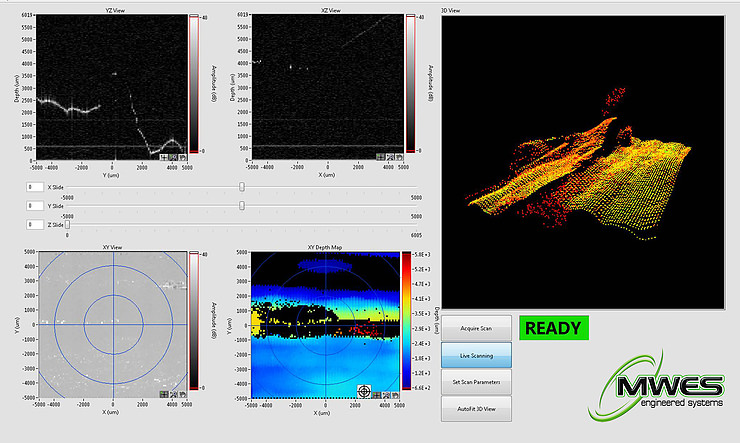
Task: Select the pan hand tool in YZ View
Action: [x=183, y=158]
